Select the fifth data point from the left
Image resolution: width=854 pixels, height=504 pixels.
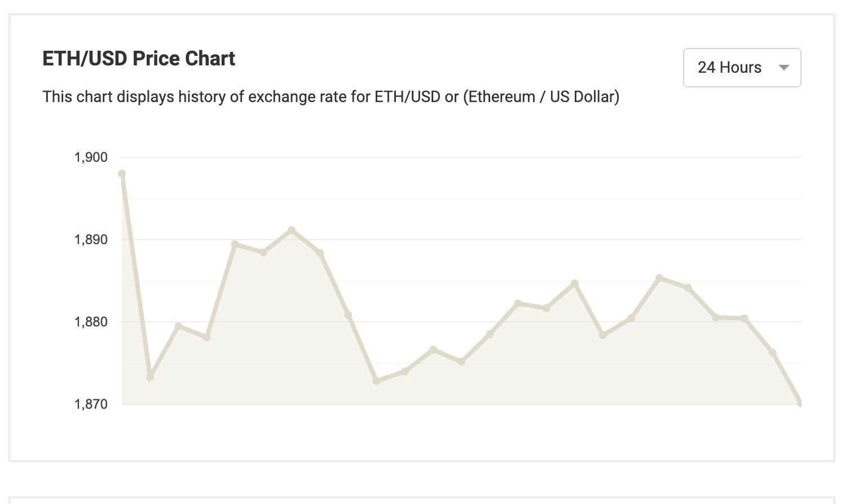coord(235,244)
